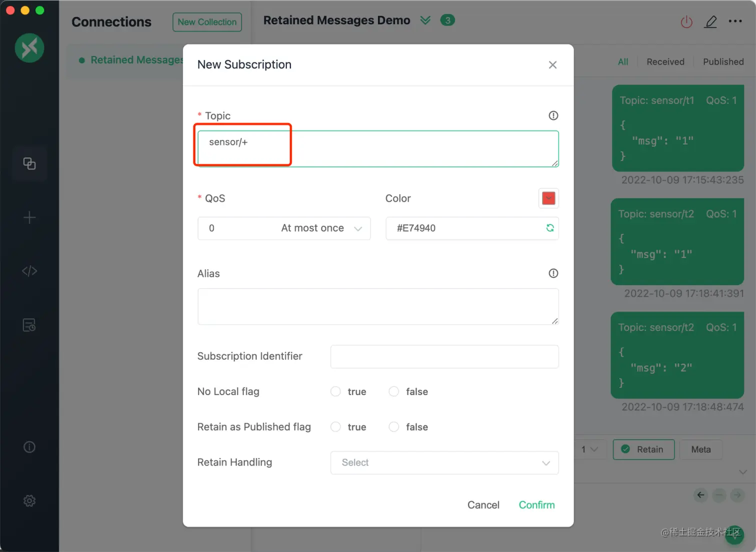Open the Retain Handling Select dropdown

point(444,463)
